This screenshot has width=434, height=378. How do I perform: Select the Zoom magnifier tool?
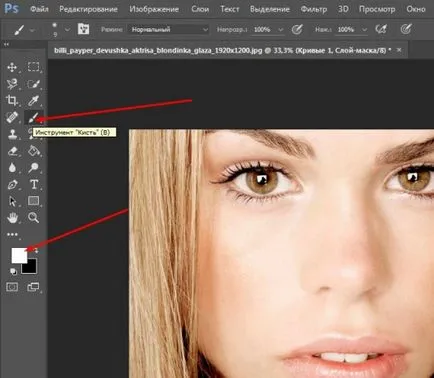[33, 218]
